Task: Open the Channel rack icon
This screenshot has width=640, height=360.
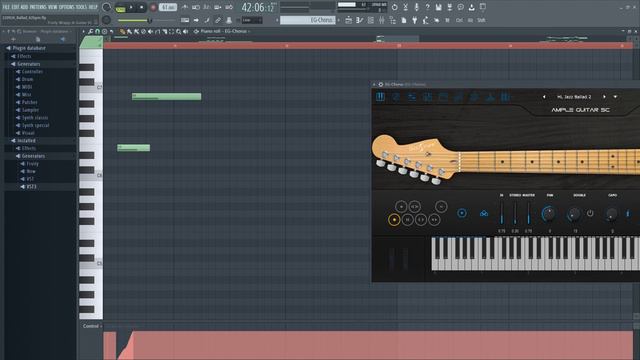Action: (x=371, y=20)
